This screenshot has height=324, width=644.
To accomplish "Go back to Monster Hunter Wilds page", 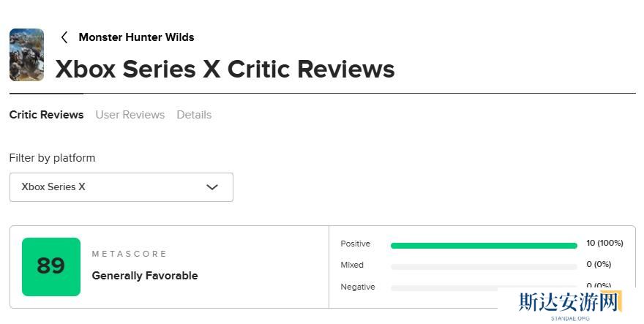I will point(136,37).
